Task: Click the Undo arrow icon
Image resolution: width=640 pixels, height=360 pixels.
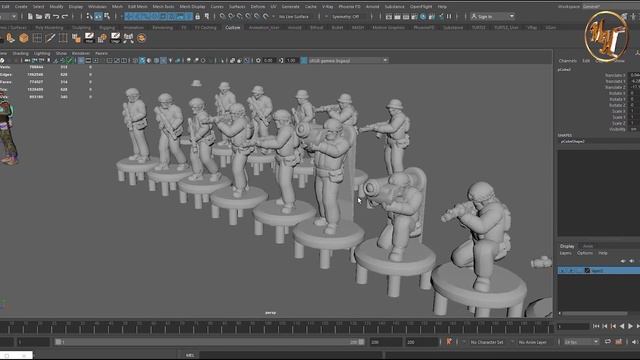Action: pyautogui.click(x=56, y=16)
